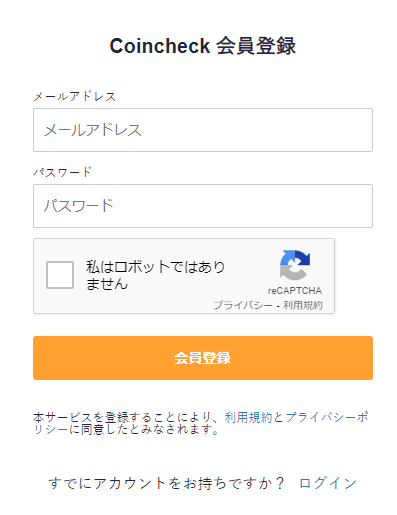Click the すでにアカウントをお持ちですか？ text
The width and height of the screenshot is (397, 515).
[x=167, y=483]
